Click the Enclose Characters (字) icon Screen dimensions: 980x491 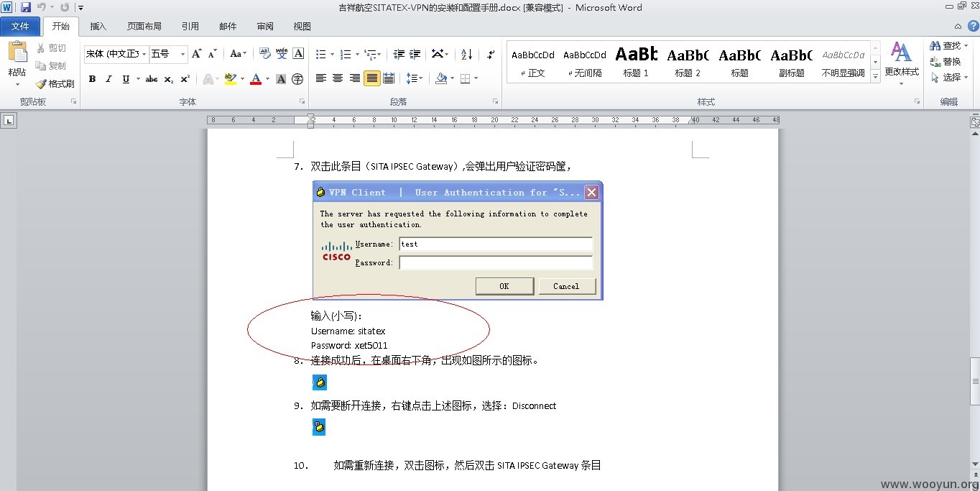297,79
